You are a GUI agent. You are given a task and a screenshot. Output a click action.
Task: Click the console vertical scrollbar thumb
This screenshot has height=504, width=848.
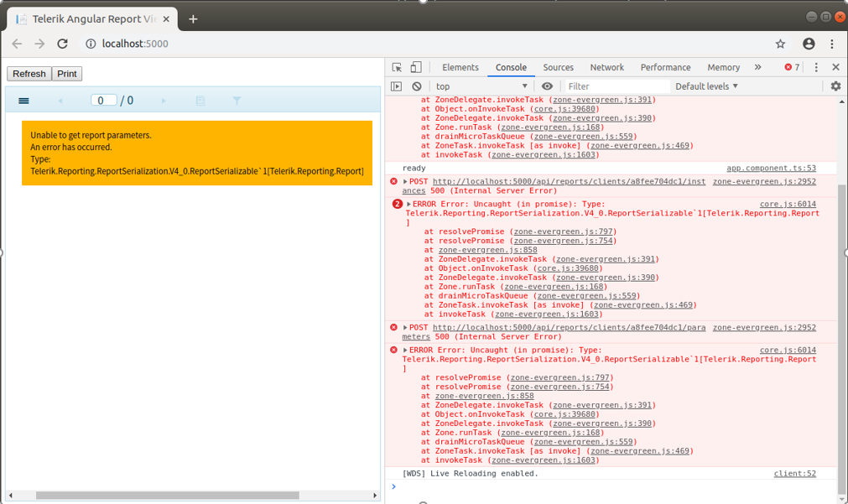pos(841,339)
